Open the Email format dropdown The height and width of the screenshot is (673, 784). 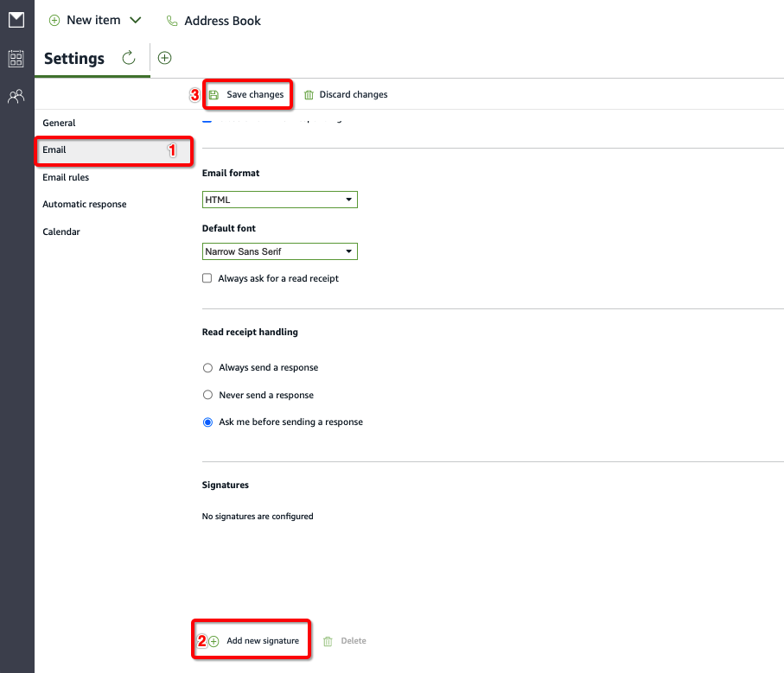coord(278,199)
